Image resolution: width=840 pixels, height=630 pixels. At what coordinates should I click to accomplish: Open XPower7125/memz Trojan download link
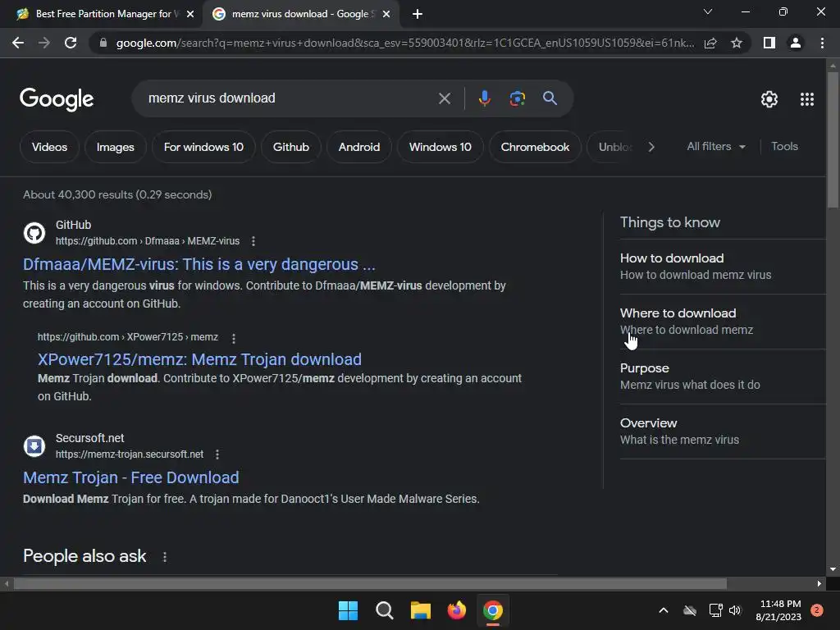click(199, 359)
